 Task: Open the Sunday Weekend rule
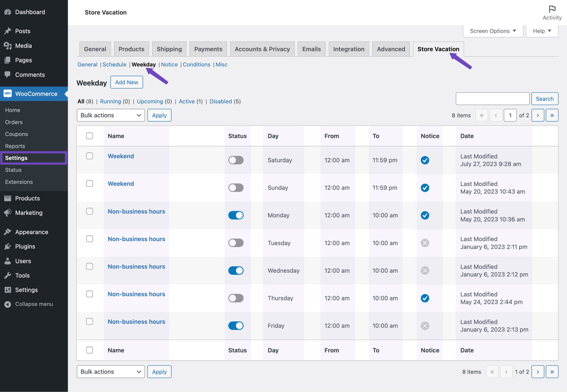point(121,183)
